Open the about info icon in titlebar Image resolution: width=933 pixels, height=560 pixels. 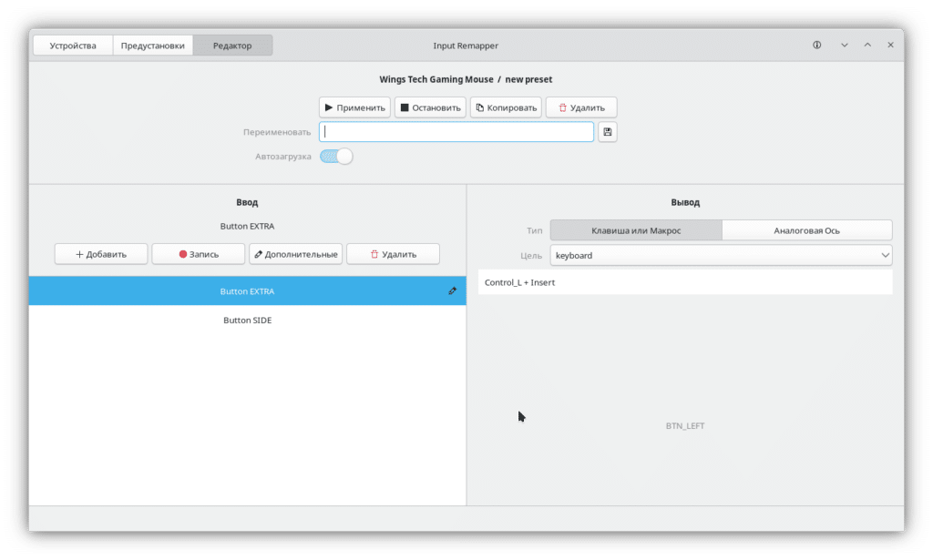click(816, 46)
